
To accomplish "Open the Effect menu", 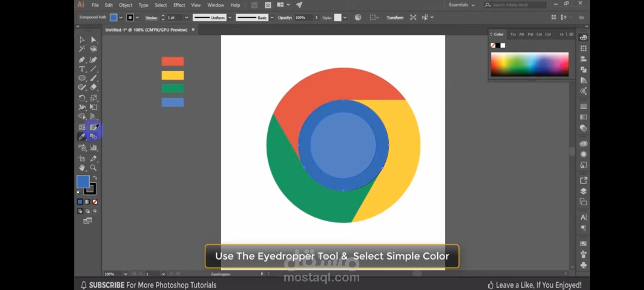I will 179,5.
